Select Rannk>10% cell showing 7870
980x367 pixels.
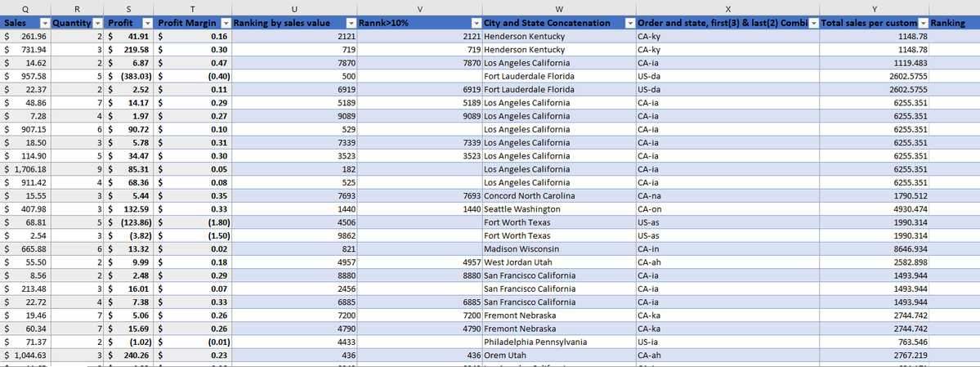[420, 63]
